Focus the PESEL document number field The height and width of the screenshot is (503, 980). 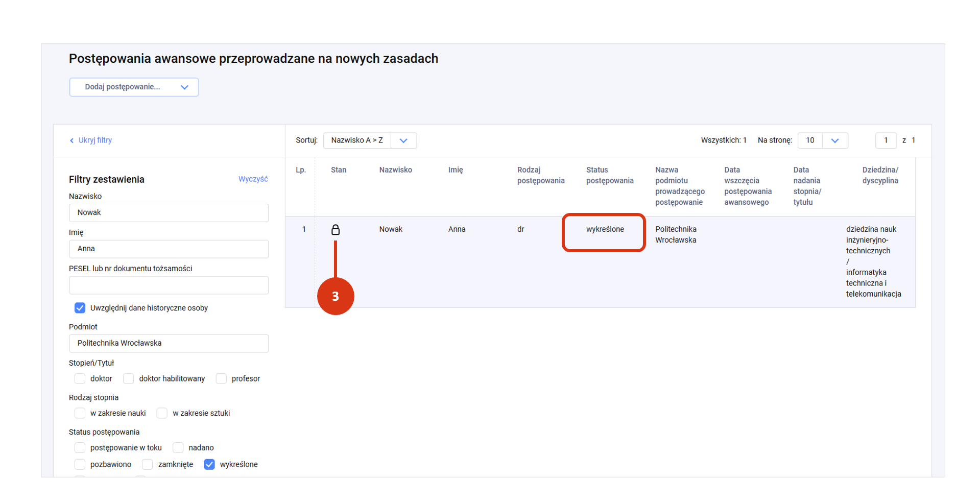click(169, 285)
